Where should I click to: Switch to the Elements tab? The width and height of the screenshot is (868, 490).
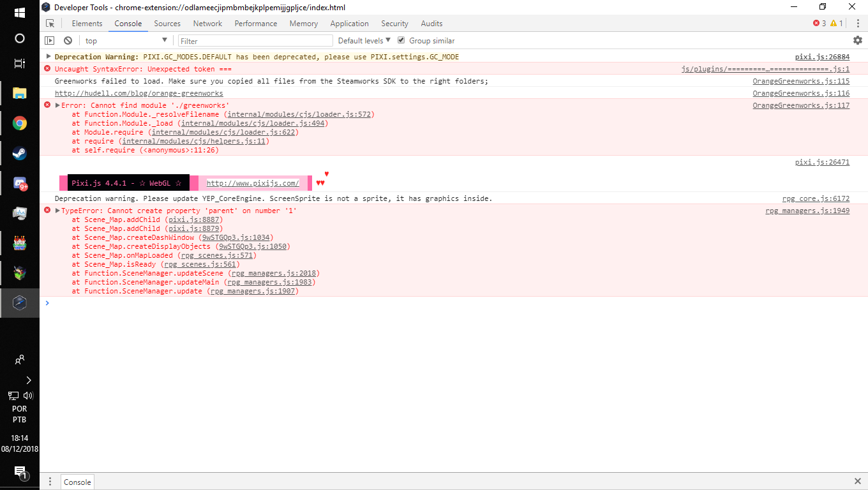click(x=87, y=24)
